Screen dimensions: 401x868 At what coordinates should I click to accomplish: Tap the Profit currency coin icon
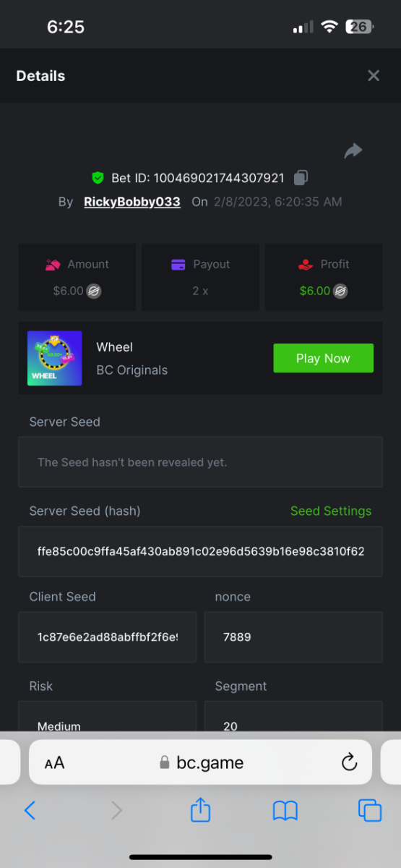click(341, 292)
